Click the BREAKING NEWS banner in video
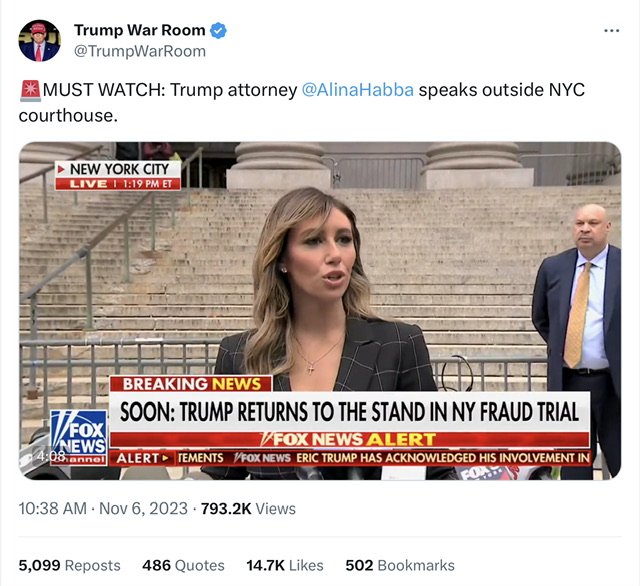The image size is (640, 586). 191,384
